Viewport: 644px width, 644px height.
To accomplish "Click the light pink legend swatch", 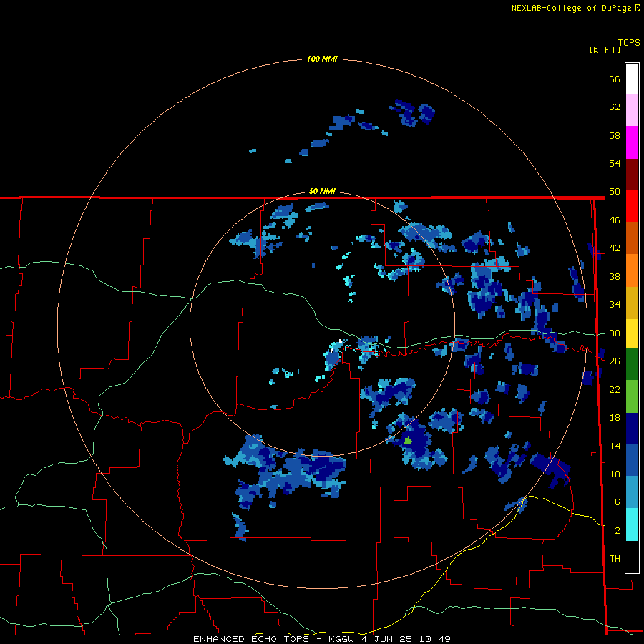I will 632,110.
